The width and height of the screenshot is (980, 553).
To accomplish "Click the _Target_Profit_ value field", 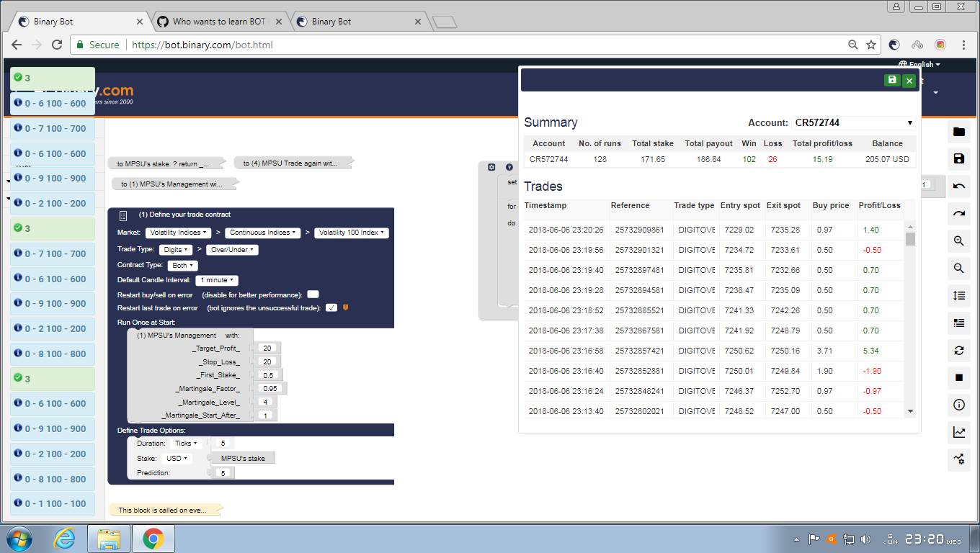I will (267, 348).
